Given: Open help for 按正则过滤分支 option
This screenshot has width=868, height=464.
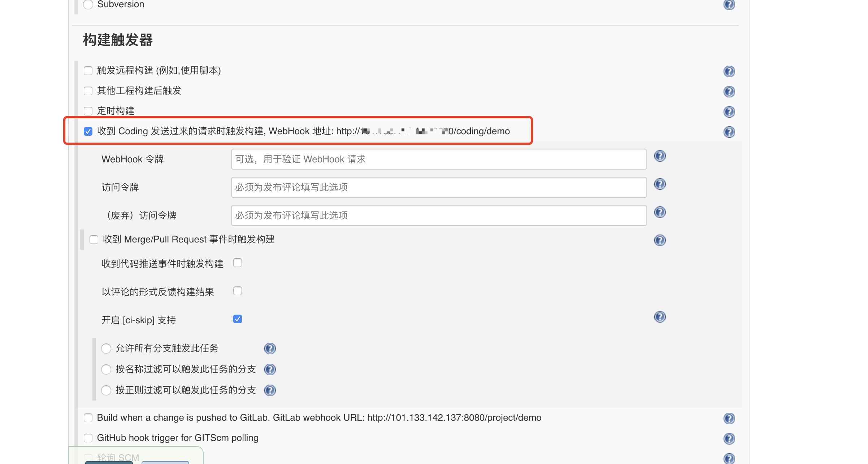Looking at the screenshot, I should pyautogui.click(x=270, y=390).
